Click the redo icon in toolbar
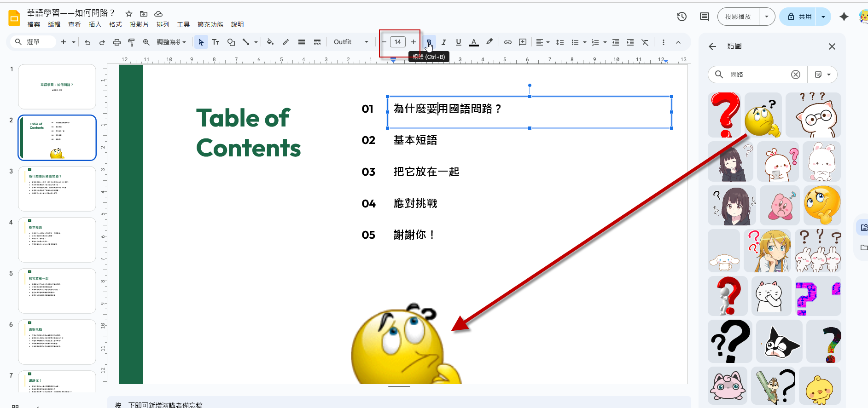 (x=102, y=42)
